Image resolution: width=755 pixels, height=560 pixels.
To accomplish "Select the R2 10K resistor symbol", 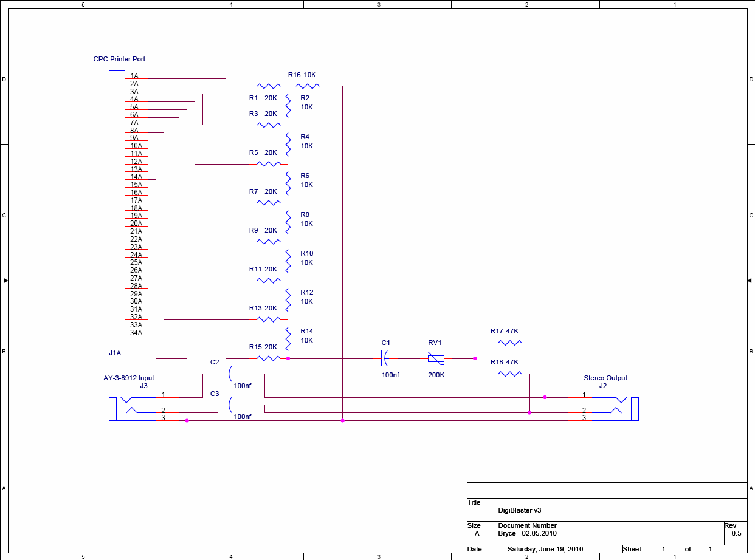I will 288,106.
